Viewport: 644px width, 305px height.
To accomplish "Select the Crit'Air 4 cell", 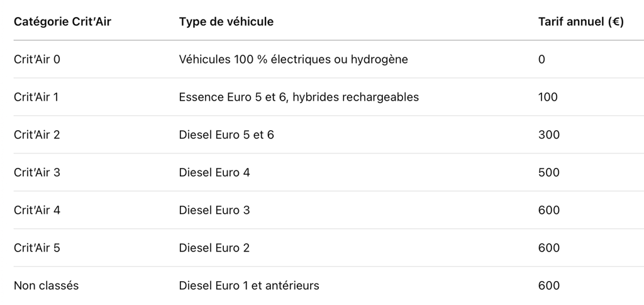I will (x=36, y=210).
